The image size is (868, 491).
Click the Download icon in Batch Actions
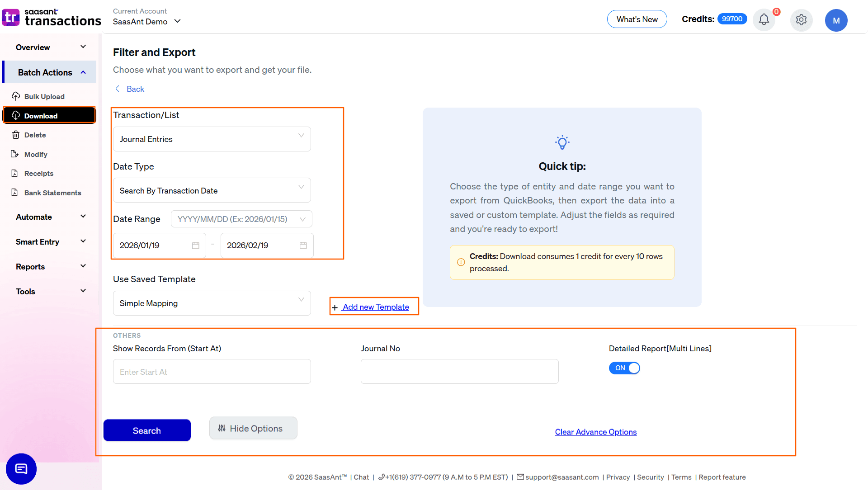[x=16, y=115]
